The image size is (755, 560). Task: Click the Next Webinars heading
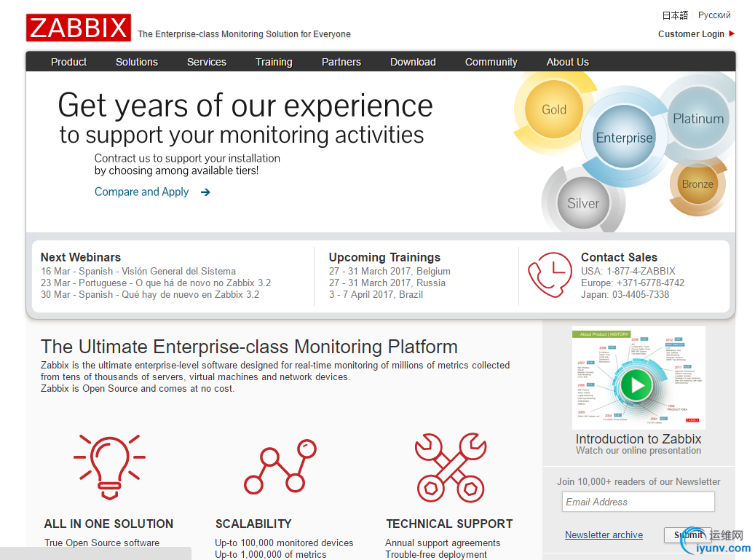tap(80, 257)
